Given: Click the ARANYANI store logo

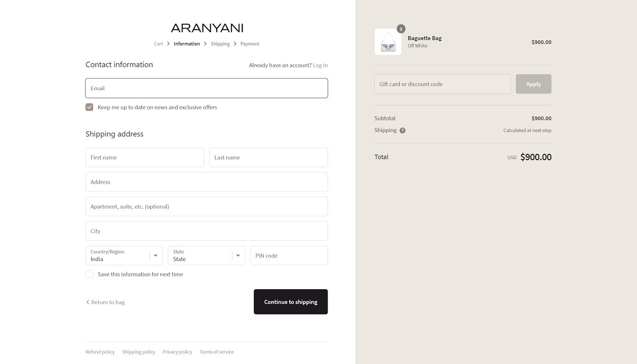Looking at the screenshot, I should pyautogui.click(x=207, y=28).
